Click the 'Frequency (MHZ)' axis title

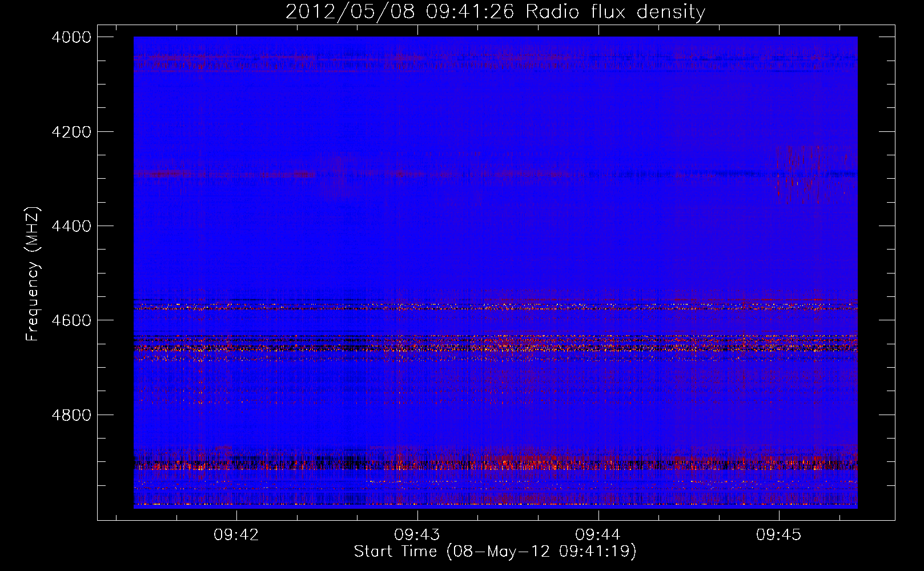click(33, 274)
